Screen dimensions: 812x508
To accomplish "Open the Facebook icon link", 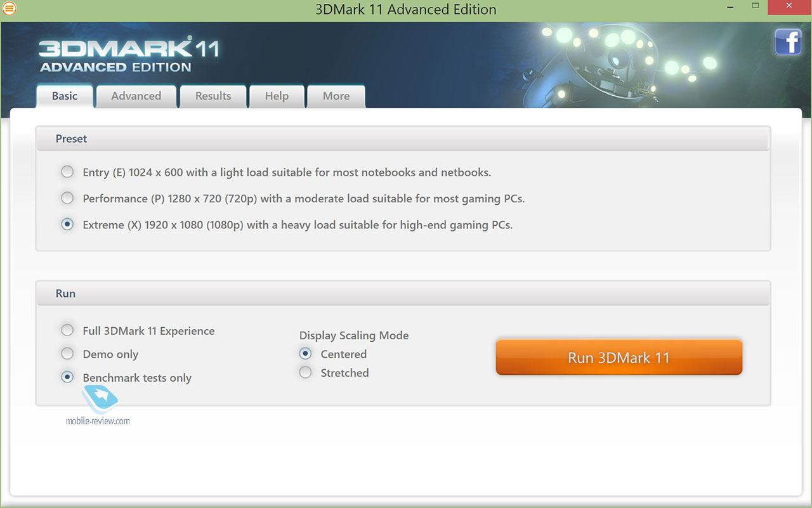I will click(788, 42).
